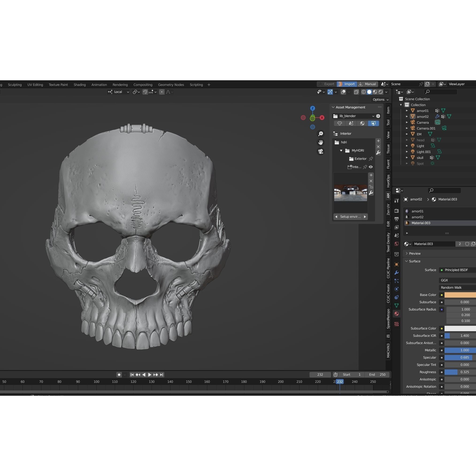Open Modifier Properties wrench icon
This screenshot has height=476, width=476.
pyautogui.click(x=397, y=273)
